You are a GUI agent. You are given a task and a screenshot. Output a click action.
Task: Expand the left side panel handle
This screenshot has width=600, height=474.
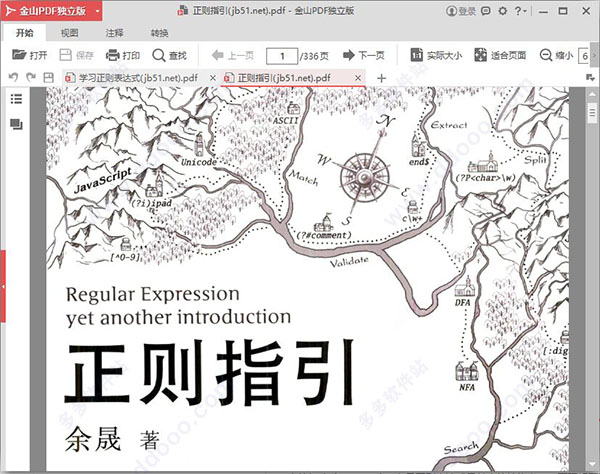(3, 286)
